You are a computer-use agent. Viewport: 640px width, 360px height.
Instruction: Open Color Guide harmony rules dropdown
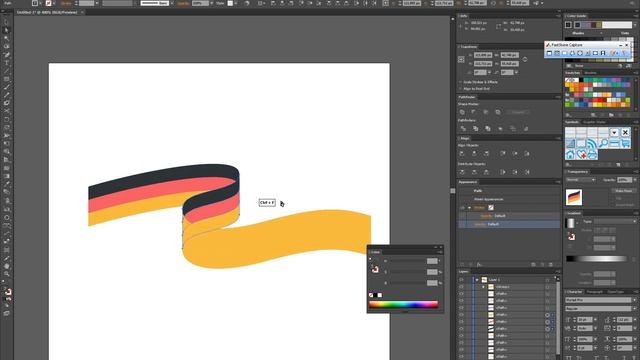(x=634, y=25)
